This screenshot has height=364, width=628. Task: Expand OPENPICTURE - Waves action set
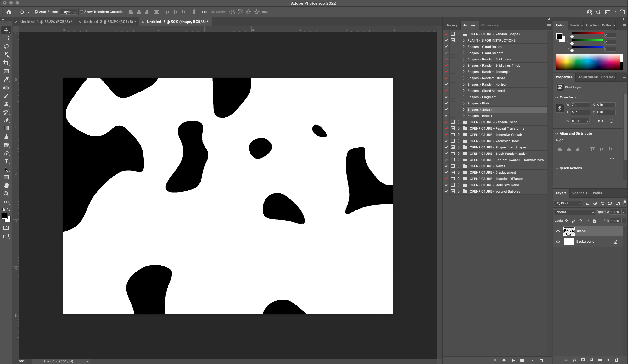(459, 166)
